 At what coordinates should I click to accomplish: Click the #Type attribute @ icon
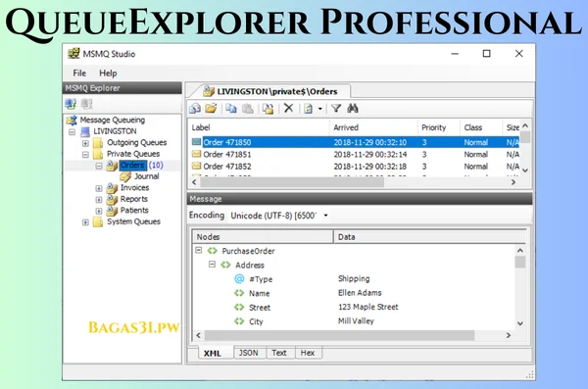tap(239, 278)
